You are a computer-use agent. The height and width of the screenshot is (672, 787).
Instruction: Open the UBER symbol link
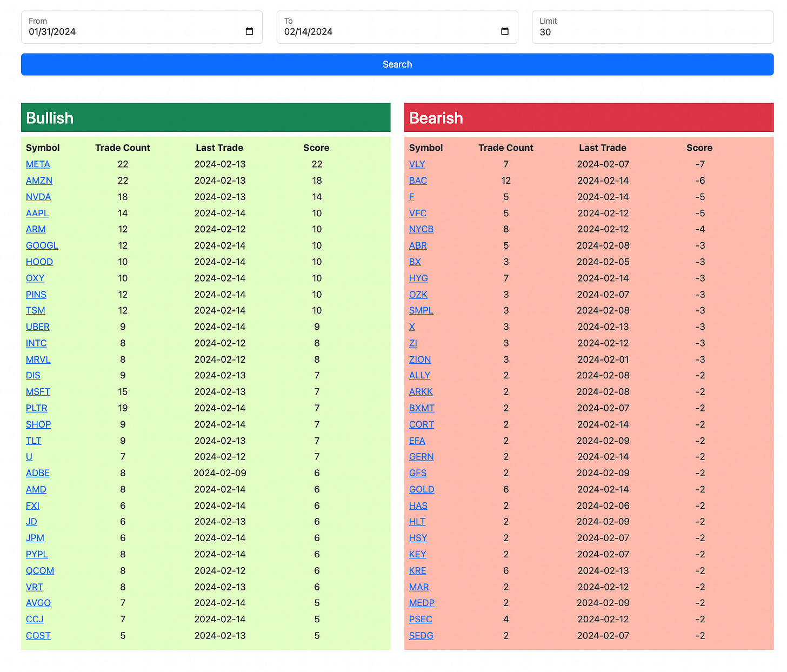pyautogui.click(x=38, y=327)
